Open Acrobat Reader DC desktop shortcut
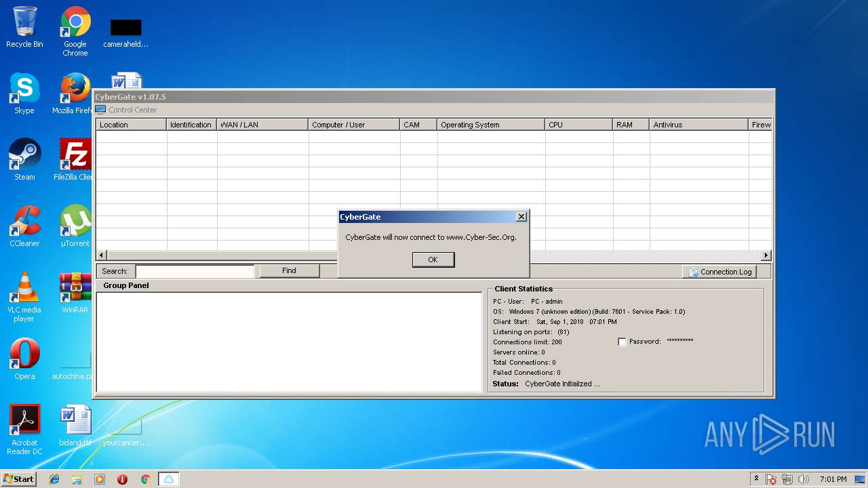Screen dimensions: 868x488 pos(24,430)
